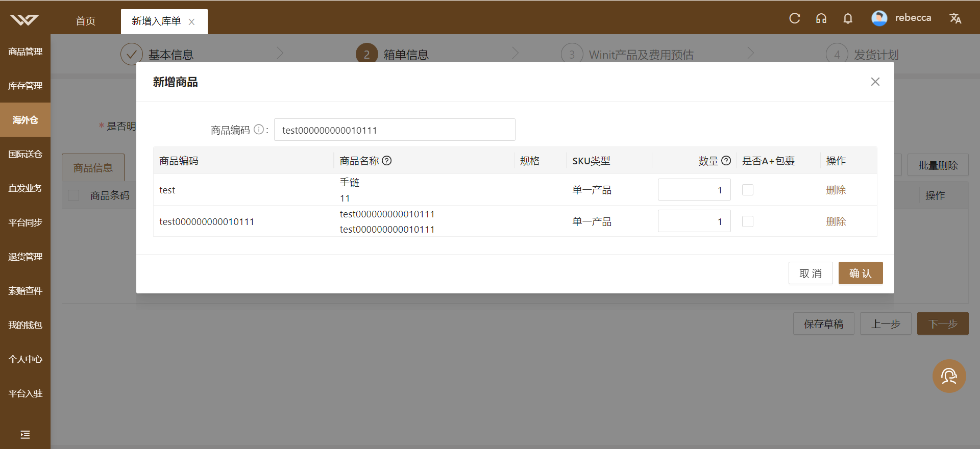Open 退货管理 in the sidebar
Image resolution: width=980 pixels, height=449 pixels.
click(25, 257)
